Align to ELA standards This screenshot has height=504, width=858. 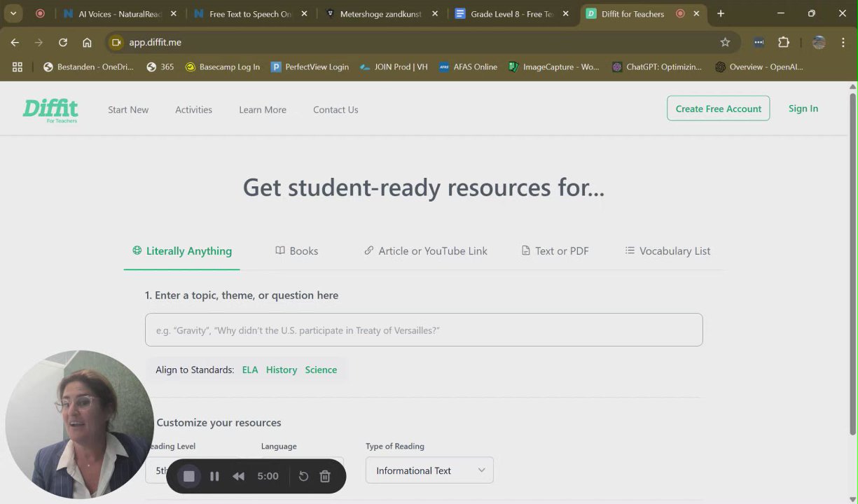pyautogui.click(x=250, y=370)
